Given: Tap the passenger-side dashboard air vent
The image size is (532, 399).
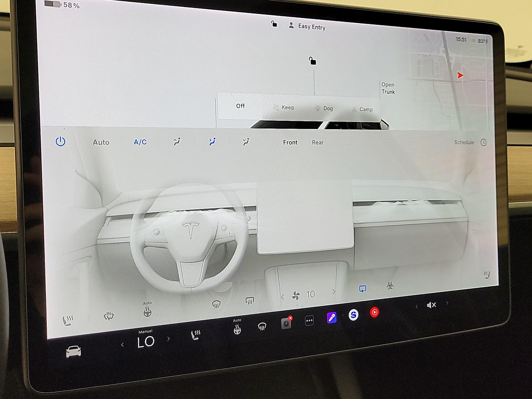Looking at the screenshot, I should [x=406, y=203].
